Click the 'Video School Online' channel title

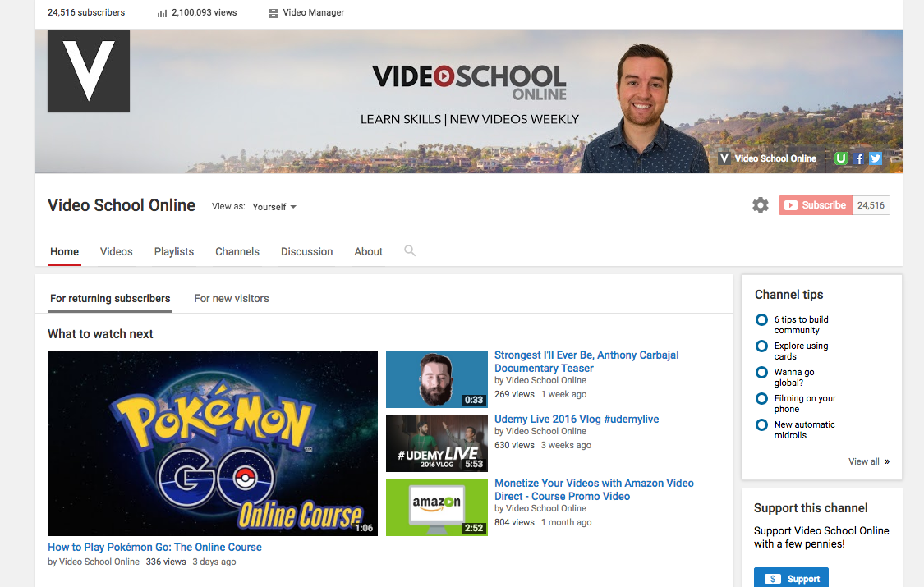[122, 205]
